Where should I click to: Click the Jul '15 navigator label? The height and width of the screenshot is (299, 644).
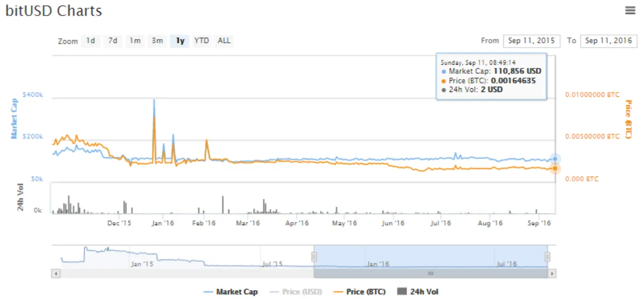pyautogui.click(x=272, y=264)
